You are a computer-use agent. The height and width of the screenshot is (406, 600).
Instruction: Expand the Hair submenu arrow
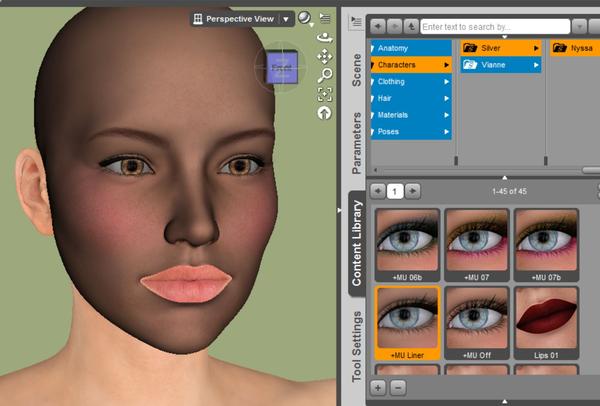446,98
